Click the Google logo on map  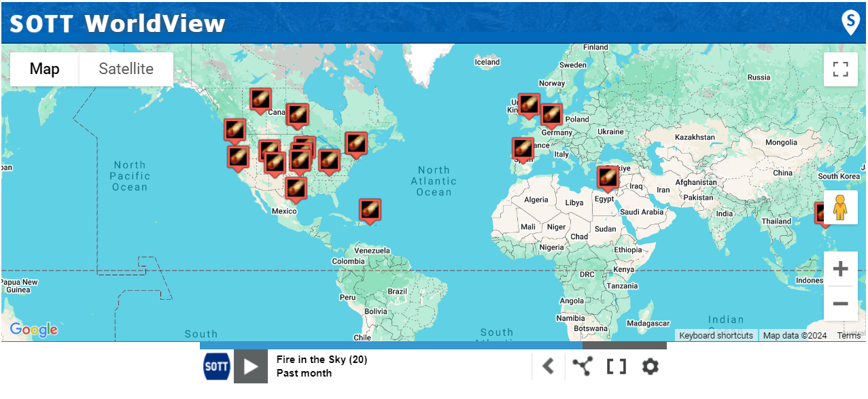(34, 330)
